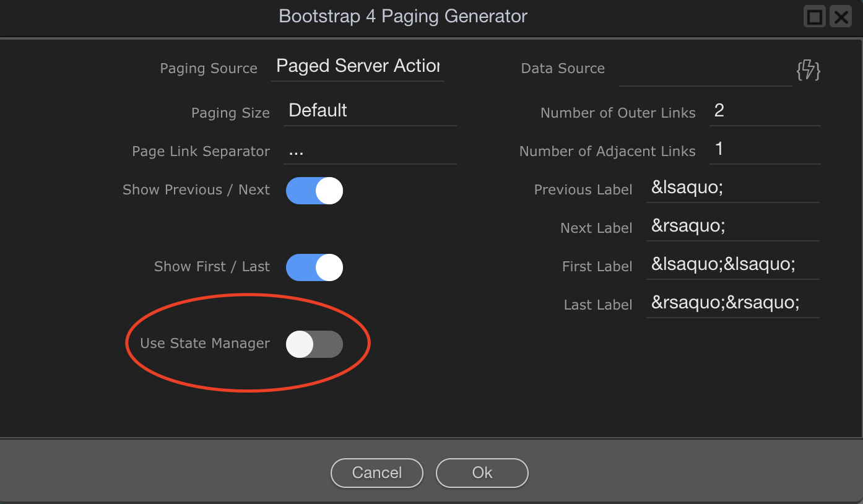Open the Data Source dynamic data picker icon
This screenshot has height=504, width=863.
click(808, 70)
